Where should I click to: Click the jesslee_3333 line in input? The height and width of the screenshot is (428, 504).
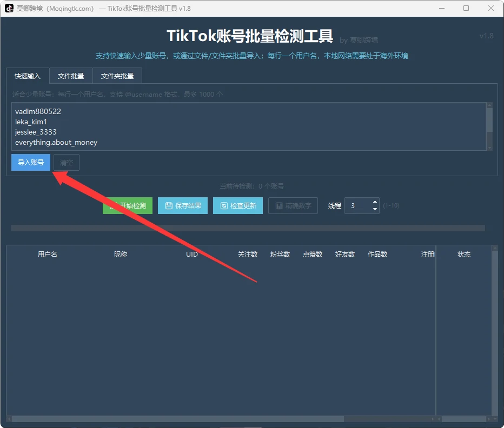click(x=36, y=132)
